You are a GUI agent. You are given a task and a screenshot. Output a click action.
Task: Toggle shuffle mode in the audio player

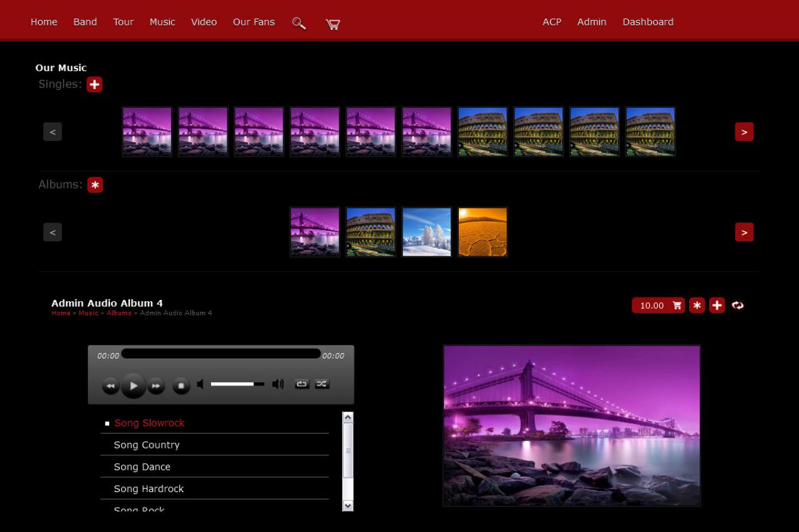point(322,384)
